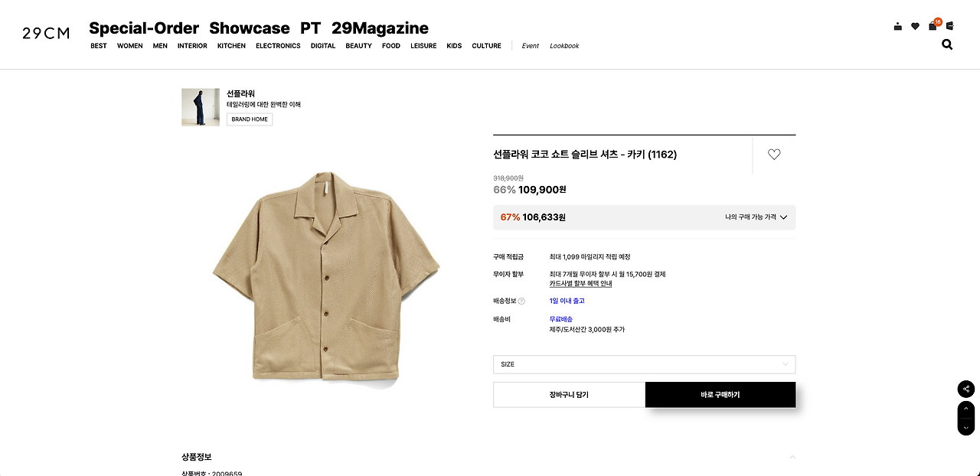The width and height of the screenshot is (980, 476).
Task: Open the My Page account icon
Action: [897, 25]
